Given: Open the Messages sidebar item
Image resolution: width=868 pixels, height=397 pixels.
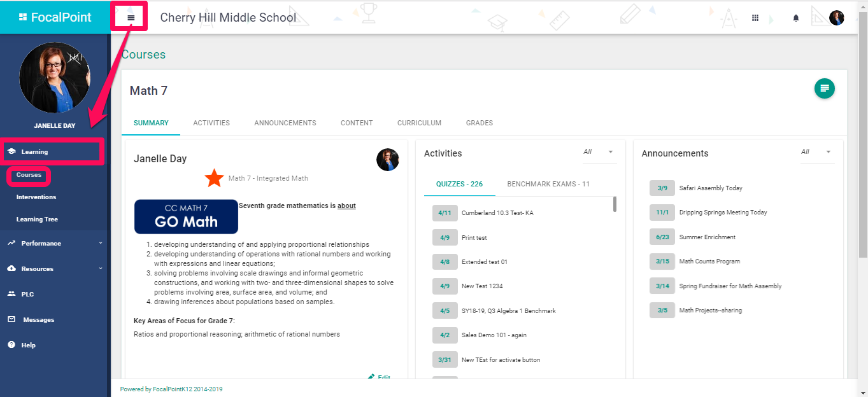Looking at the screenshot, I should (55, 319).
